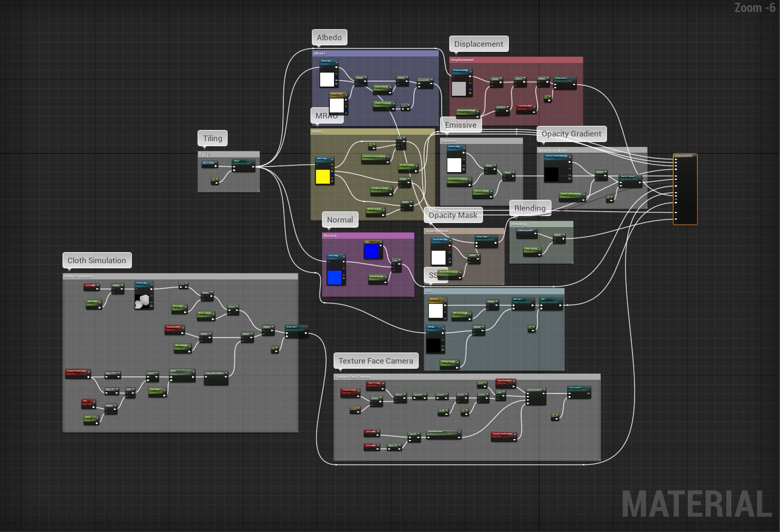The width and height of the screenshot is (780, 532).
Task: Select the M_MasterNodeCloth output node
Action: 685,190
